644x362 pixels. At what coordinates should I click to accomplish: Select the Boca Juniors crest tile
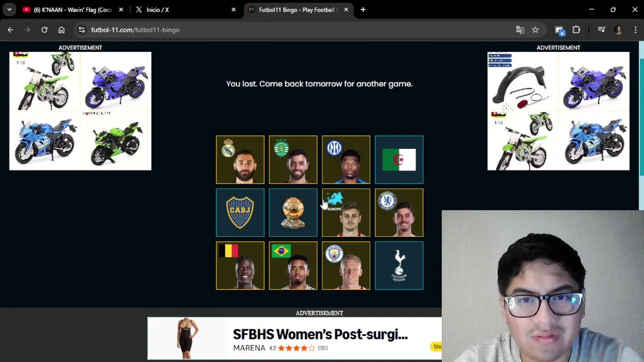(x=240, y=213)
